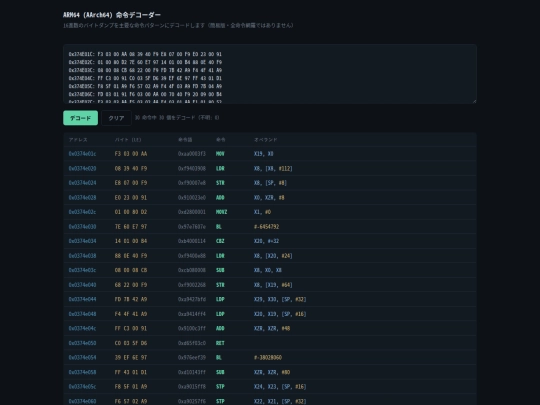Click bytes F3 03 00 AA
The width and height of the screenshot is (540, 405).
point(131,154)
